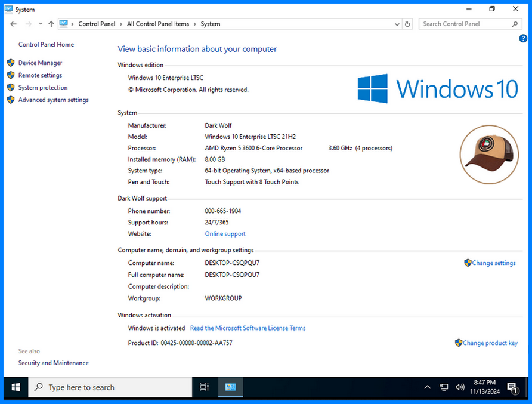This screenshot has height=404, width=532.
Task: Click the computer icon in address bar
Action: [x=63, y=24]
